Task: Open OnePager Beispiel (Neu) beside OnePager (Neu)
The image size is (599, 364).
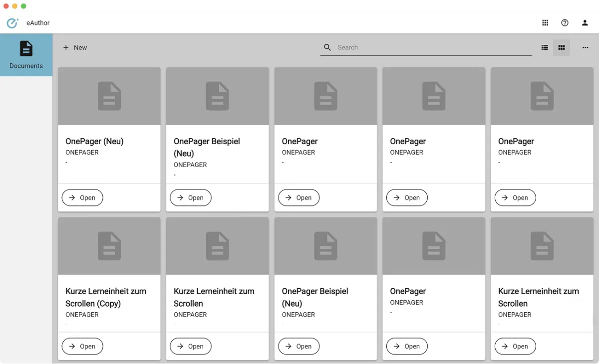Action: click(x=191, y=197)
